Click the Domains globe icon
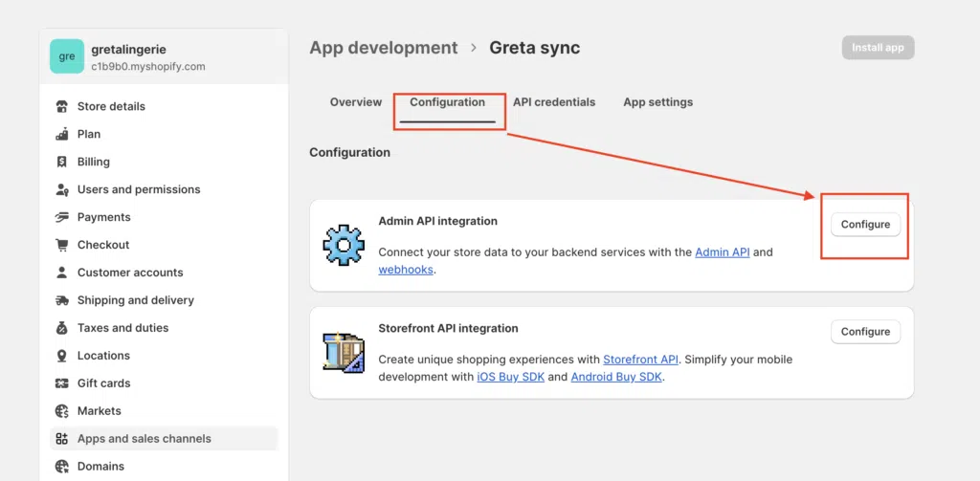980x481 pixels. [62, 466]
